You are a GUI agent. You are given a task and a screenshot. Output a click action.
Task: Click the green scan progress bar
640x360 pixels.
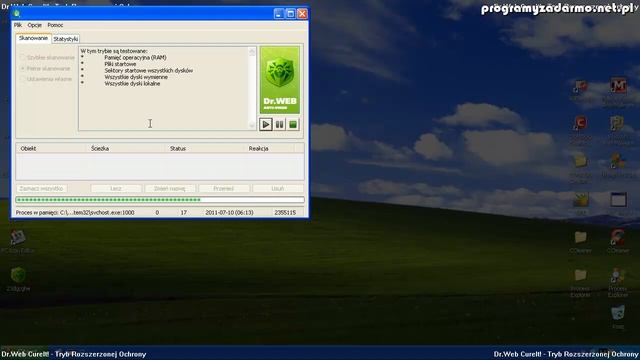pyautogui.click(x=160, y=200)
